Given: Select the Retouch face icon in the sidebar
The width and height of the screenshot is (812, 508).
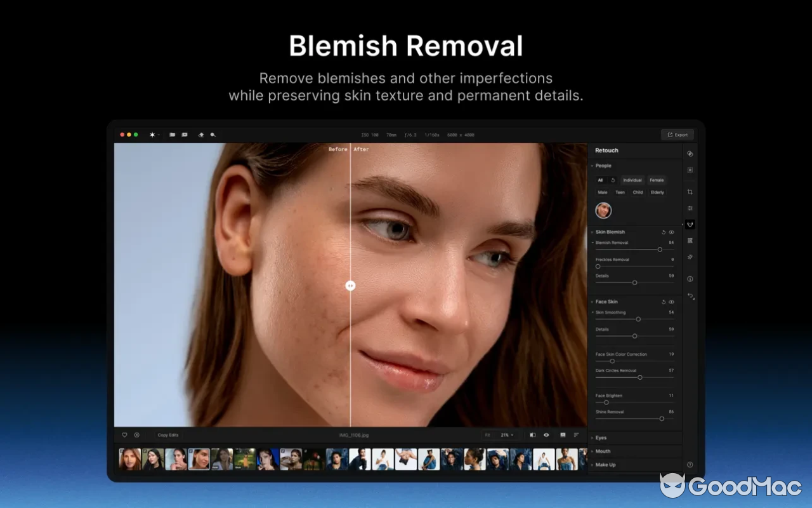Looking at the screenshot, I should click(x=690, y=224).
